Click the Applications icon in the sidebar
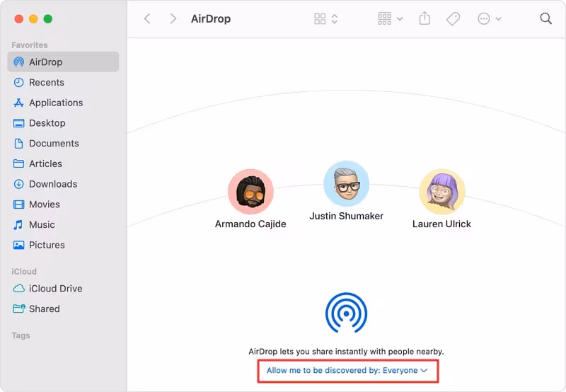Image resolution: width=566 pixels, height=392 pixels. click(19, 103)
